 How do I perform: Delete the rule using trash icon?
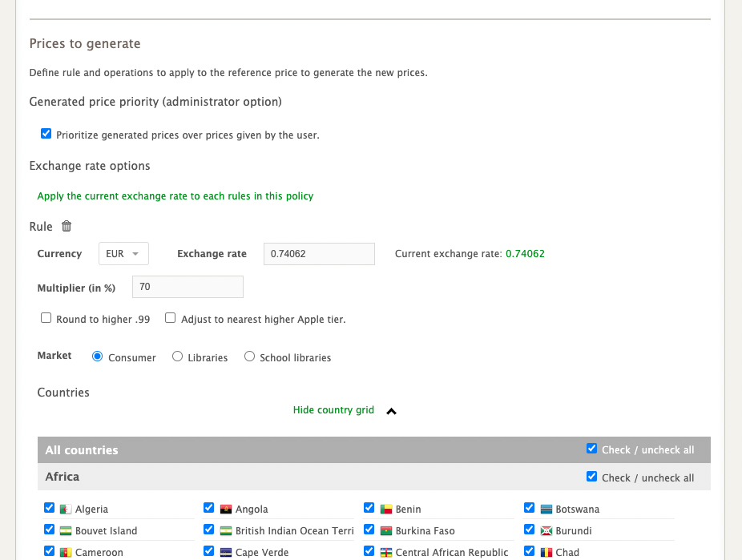click(67, 227)
